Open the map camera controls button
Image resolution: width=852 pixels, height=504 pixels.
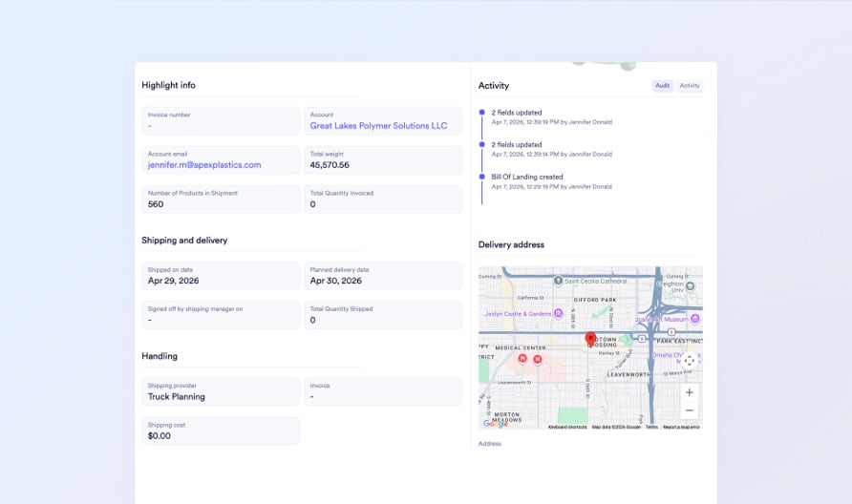tap(689, 361)
